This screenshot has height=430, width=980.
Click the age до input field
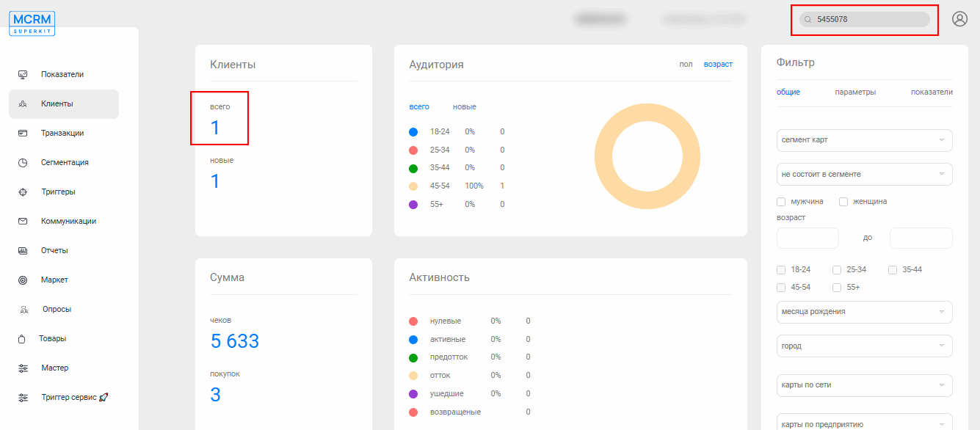(921, 238)
